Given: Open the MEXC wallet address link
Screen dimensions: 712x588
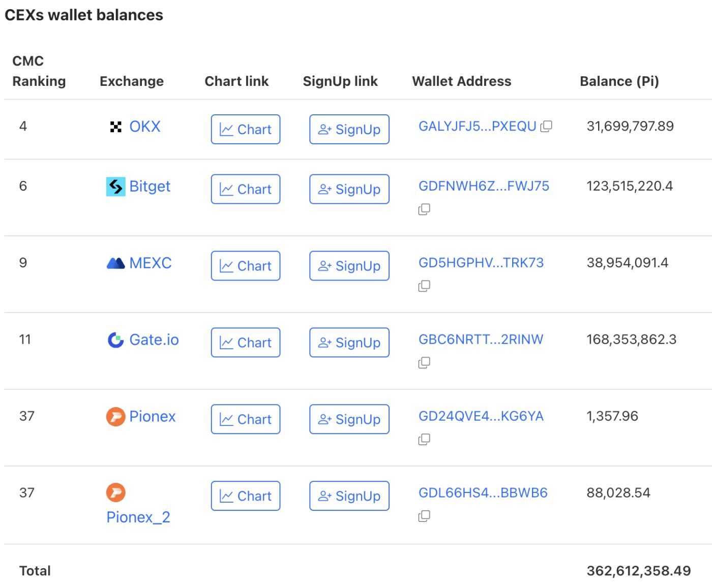Looking at the screenshot, I should [x=480, y=263].
